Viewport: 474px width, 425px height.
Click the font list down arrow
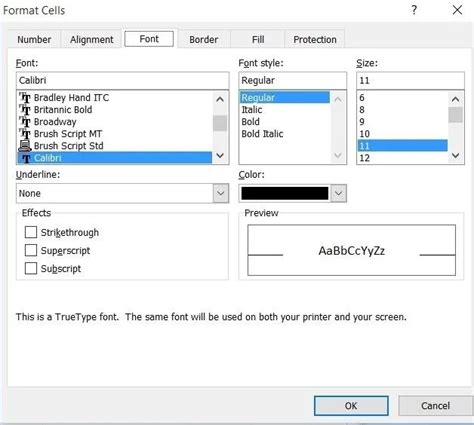click(220, 156)
